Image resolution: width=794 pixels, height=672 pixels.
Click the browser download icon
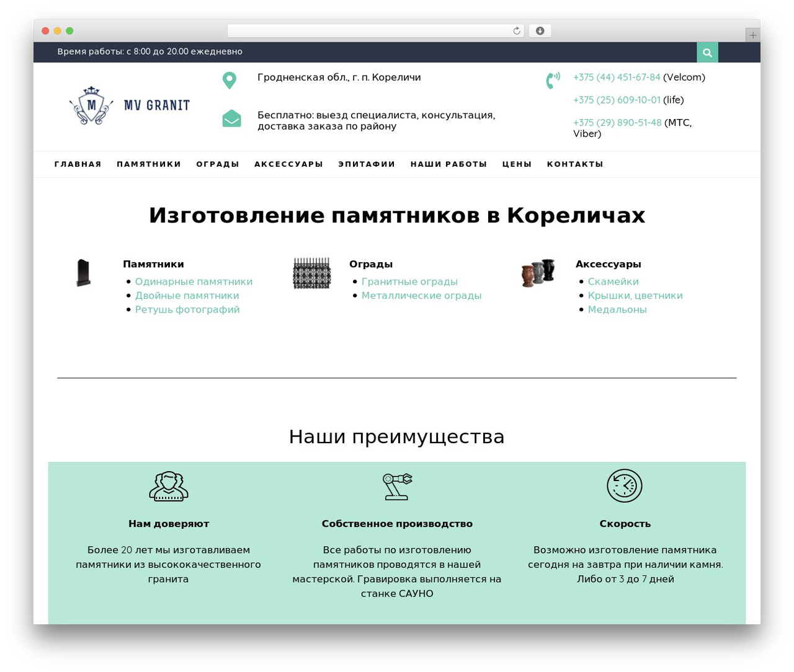point(540,31)
